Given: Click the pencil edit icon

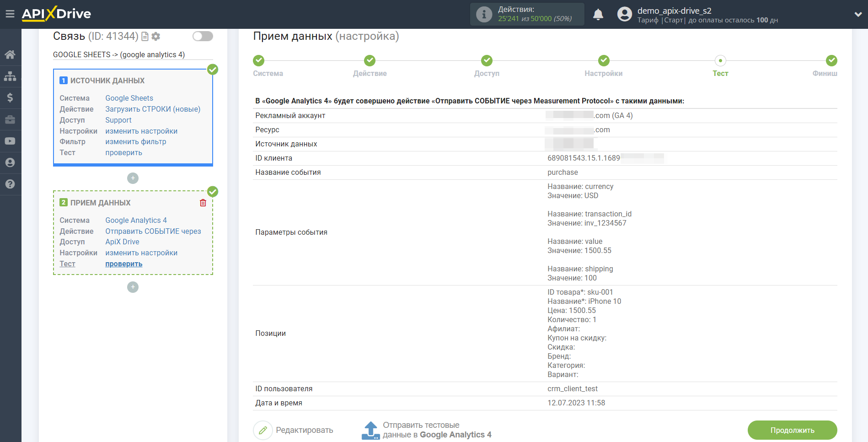Looking at the screenshot, I should (263, 430).
